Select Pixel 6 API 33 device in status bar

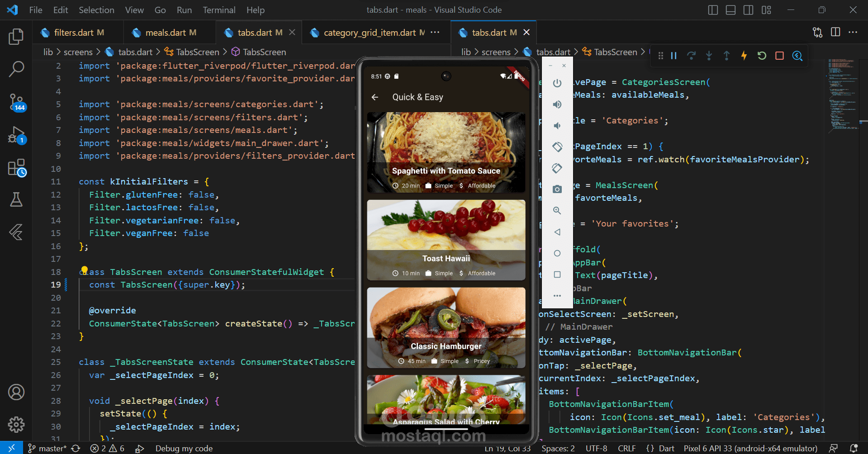[x=750, y=448]
